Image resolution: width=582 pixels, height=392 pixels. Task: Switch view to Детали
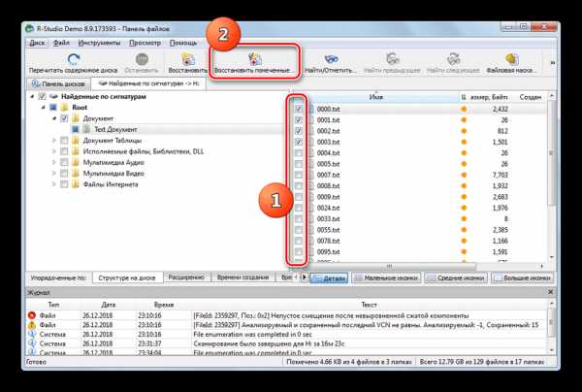pos(329,278)
